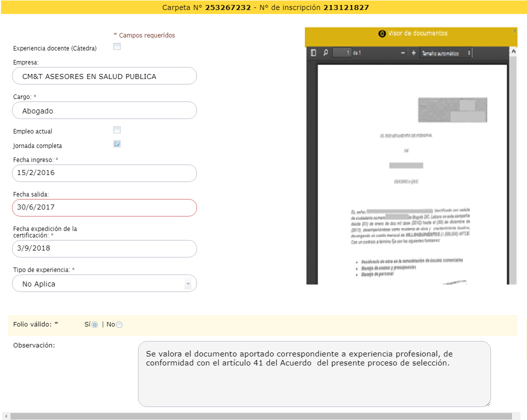527x420 pixels.
Task: Toggle the PDF viewer sidebar icon
Action: tap(313, 53)
